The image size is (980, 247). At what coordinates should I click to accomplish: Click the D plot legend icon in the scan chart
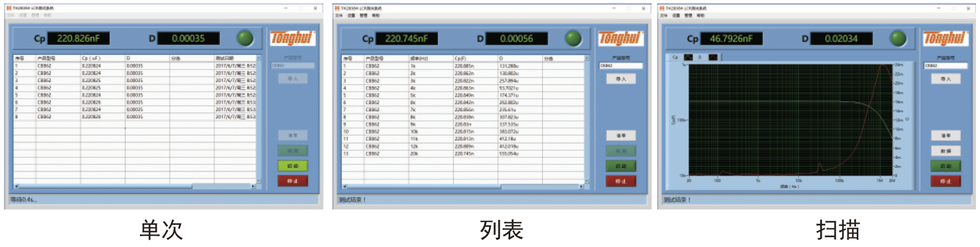pos(713,57)
